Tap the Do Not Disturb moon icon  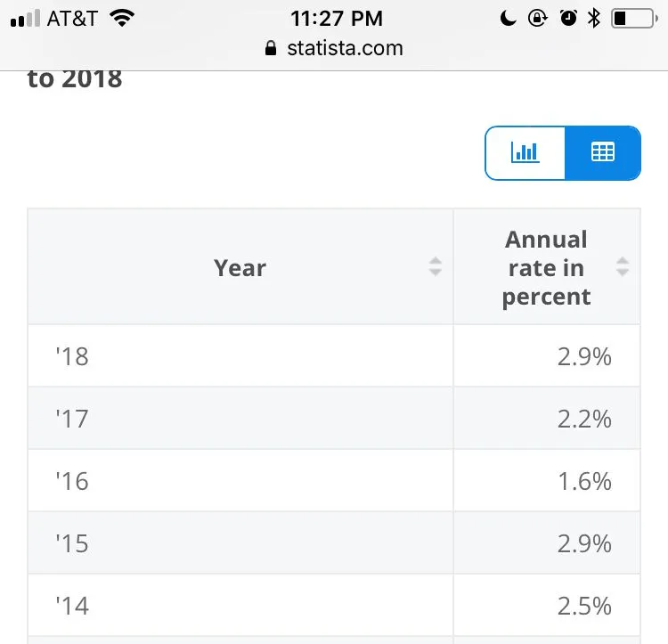pyautogui.click(x=509, y=18)
